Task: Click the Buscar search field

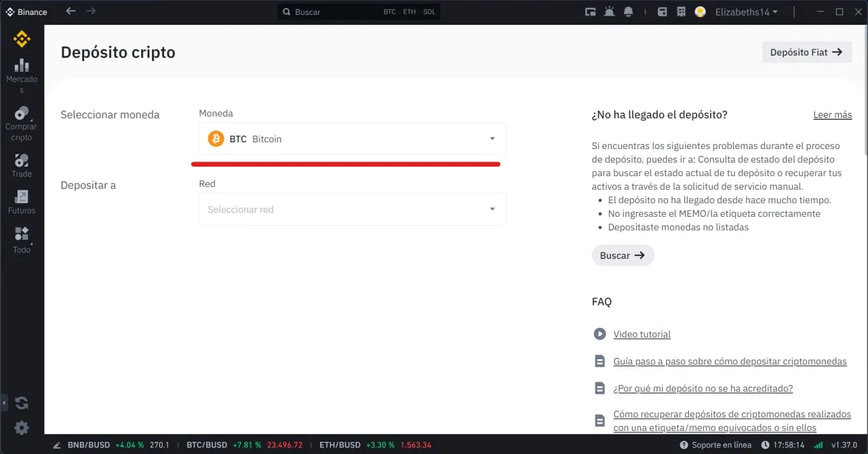Action: click(x=359, y=12)
